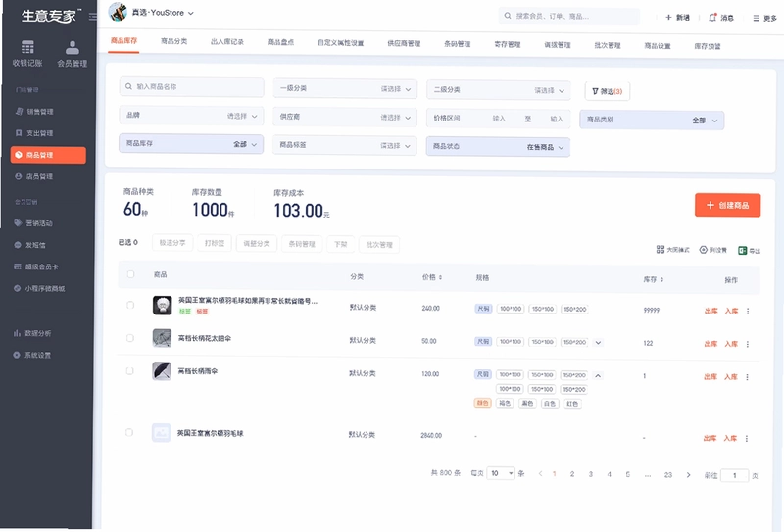
Task: Click the 下架 batch button
Action: coord(340,244)
